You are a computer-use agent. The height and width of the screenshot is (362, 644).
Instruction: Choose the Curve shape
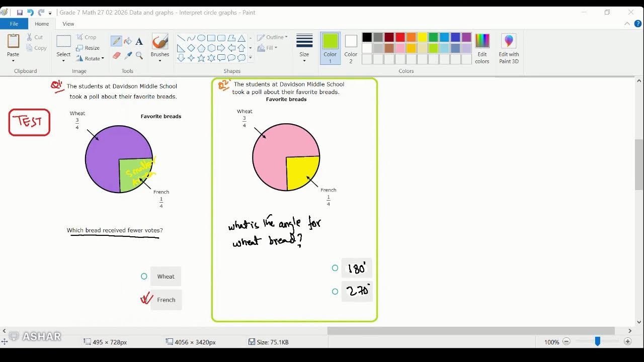pyautogui.click(x=191, y=38)
